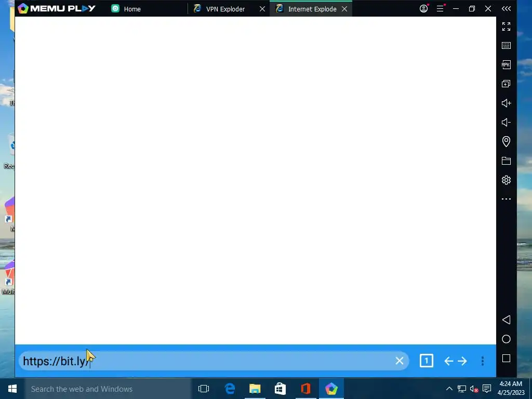Close the VPN Exploder tab
This screenshot has height=399, width=532.
pyautogui.click(x=262, y=9)
